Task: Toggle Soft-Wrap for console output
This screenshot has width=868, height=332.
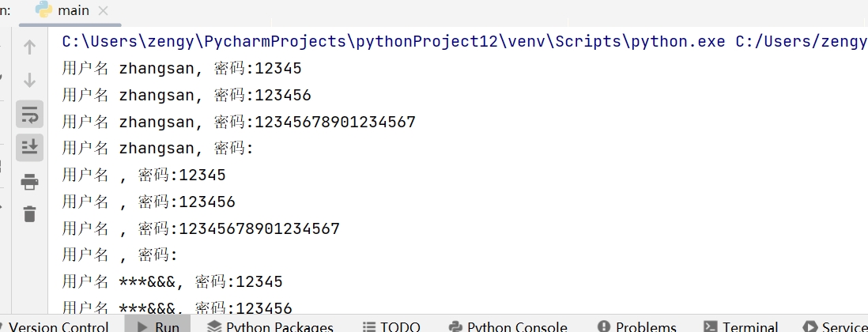Action: click(30, 114)
